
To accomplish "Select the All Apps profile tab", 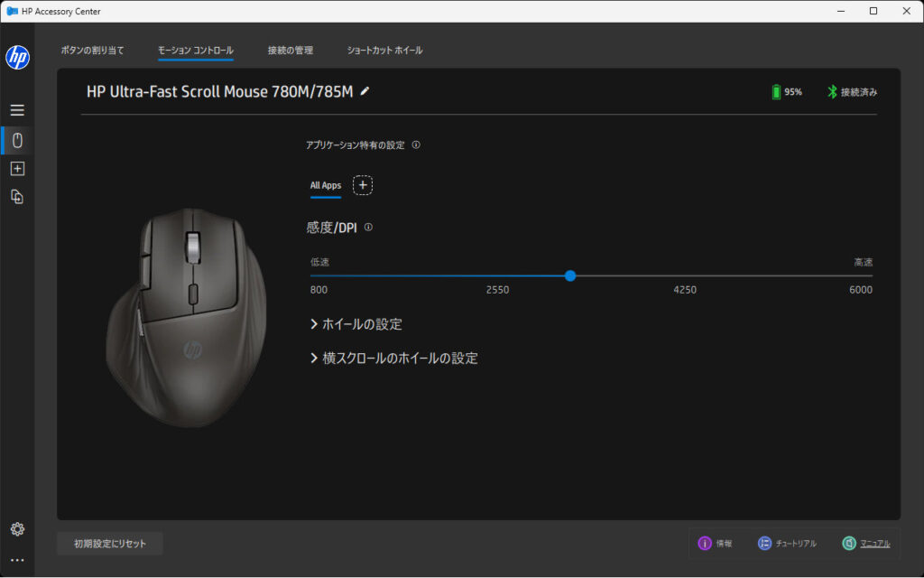I will pos(326,185).
